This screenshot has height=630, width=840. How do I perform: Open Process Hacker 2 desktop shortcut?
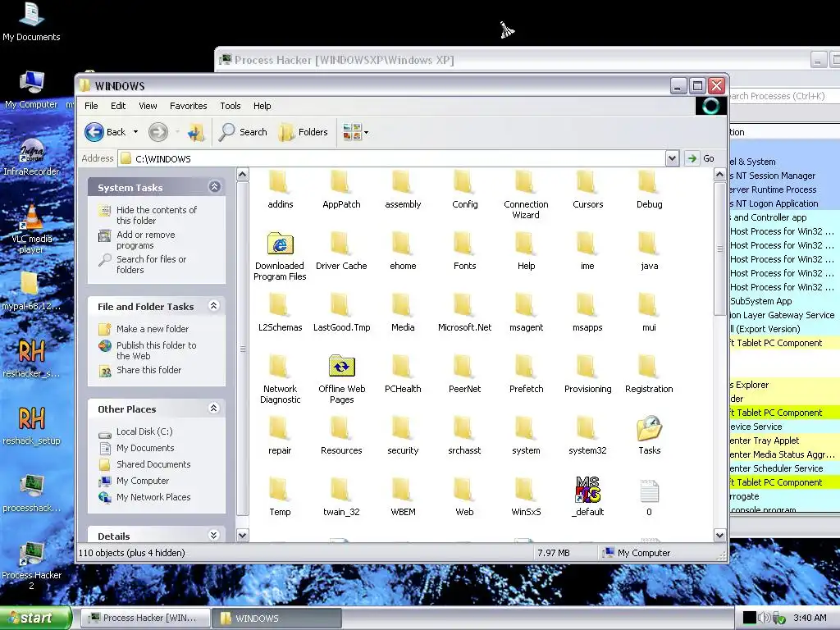(31, 565)
